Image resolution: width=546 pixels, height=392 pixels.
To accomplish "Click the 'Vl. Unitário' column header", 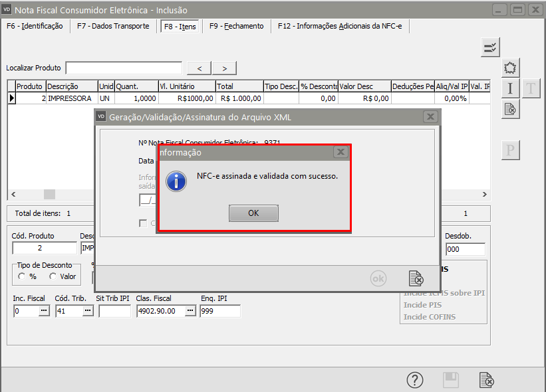I will pos(187,86).
